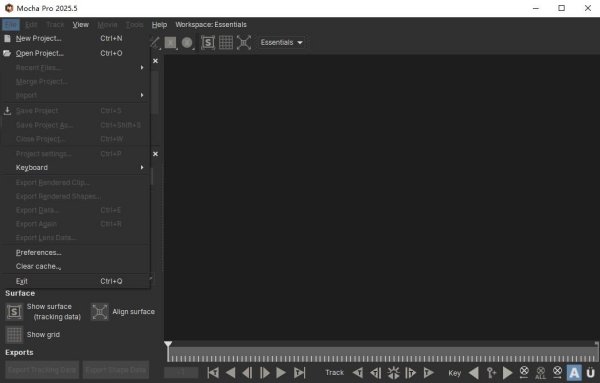This screenshot has height=383, width=600.
Task: Select the rectangle shape tool in toolbar
Action: [x=170, y=42]
